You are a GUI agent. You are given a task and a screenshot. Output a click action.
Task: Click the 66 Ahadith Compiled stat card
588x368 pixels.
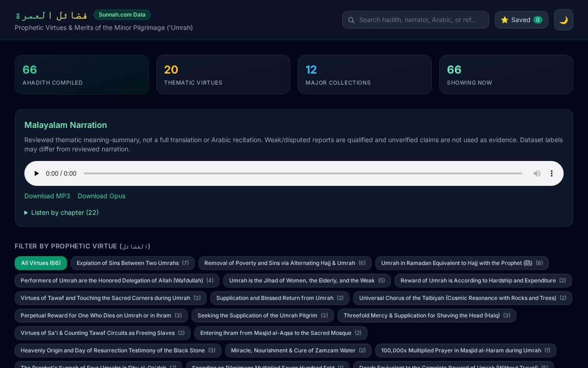(82, 75)
